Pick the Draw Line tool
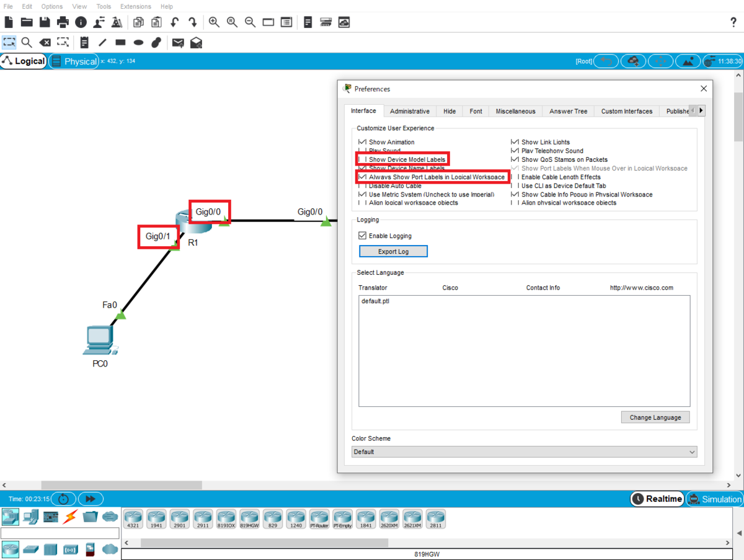The width and height of the screenshot is (744, 560). (102, 43)
